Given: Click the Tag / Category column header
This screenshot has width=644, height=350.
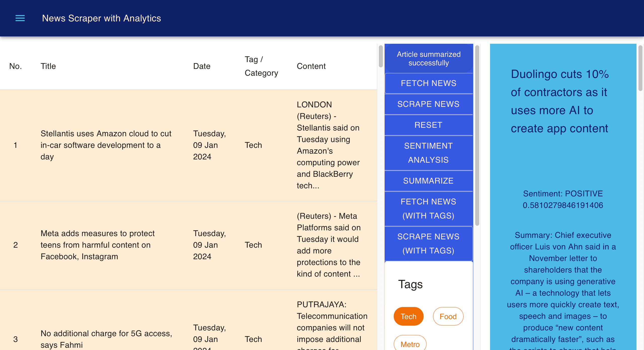Looking at the screenshot, I should coord(261,66).
